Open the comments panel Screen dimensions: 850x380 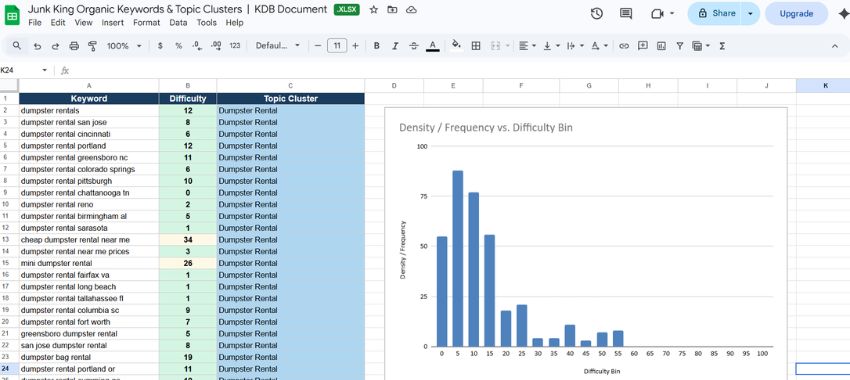pyautogui.click(x=626, y=14)
